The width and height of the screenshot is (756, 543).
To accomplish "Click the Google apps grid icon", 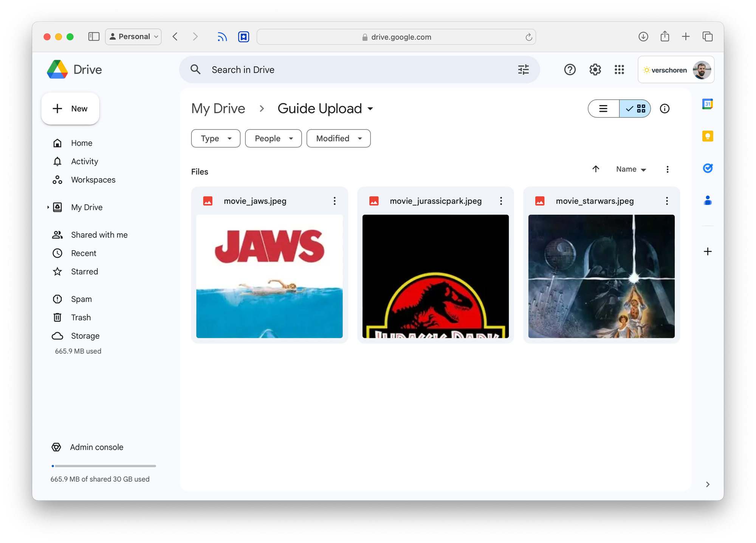I will (x=619, y=70).
